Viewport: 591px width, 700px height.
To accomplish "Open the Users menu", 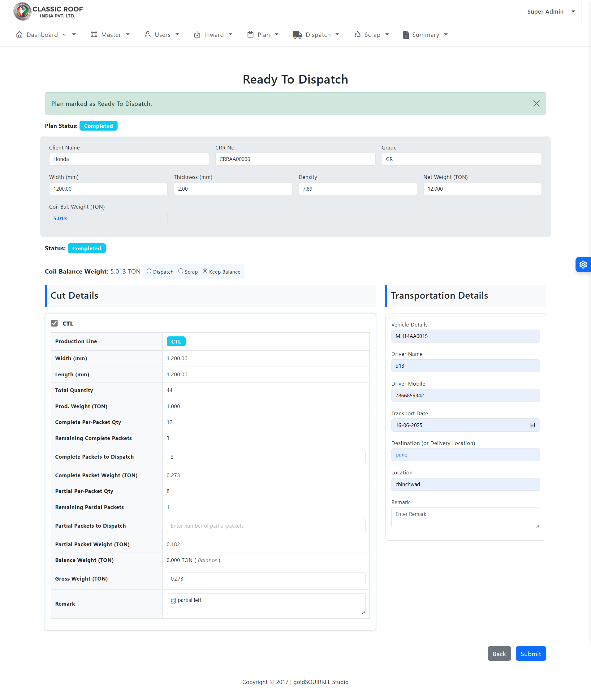I will pyautogui.click(x=162, y=35).
